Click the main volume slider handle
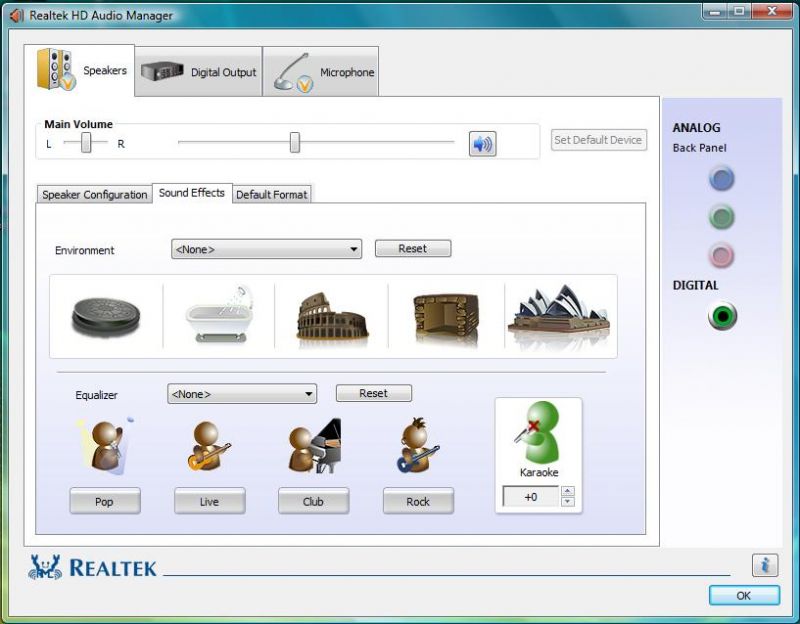The width and height of the screenshot is (800, 624). [295, 143]
